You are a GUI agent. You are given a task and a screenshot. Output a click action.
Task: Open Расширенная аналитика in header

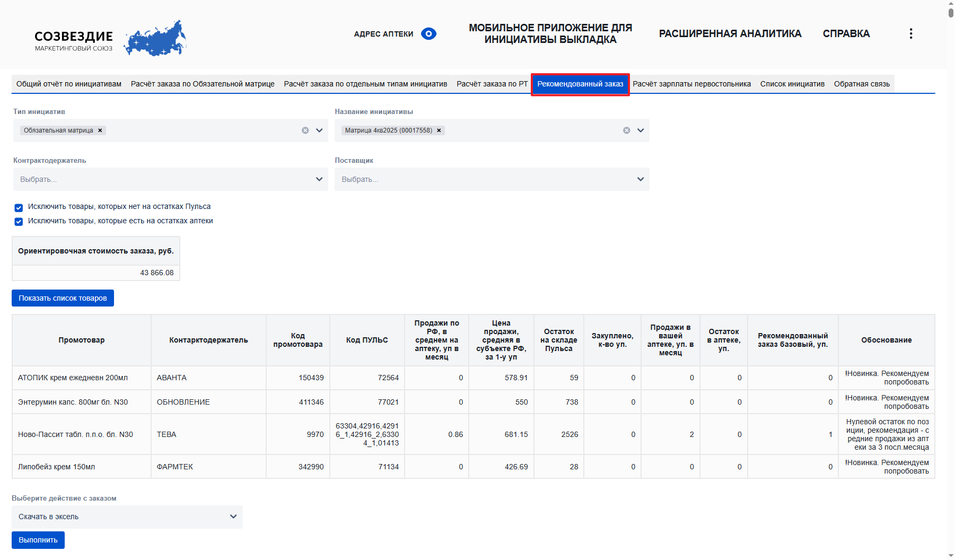pos(730,34)
